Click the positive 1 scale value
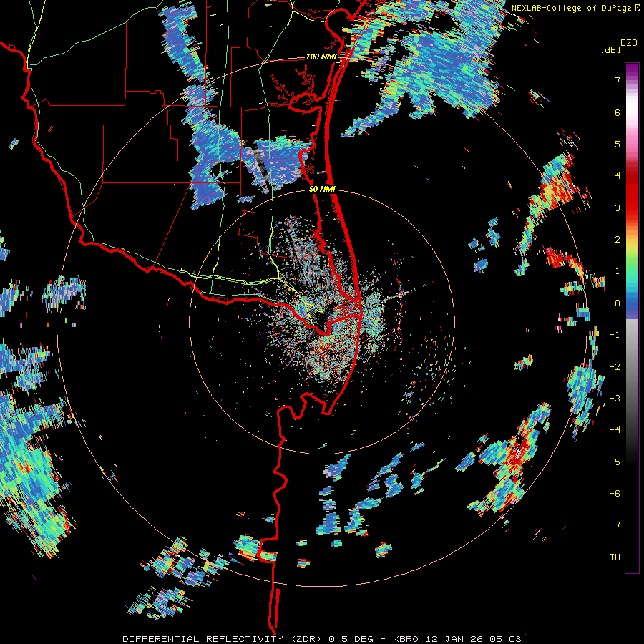The image size is (644, 644). coord(618,271)
